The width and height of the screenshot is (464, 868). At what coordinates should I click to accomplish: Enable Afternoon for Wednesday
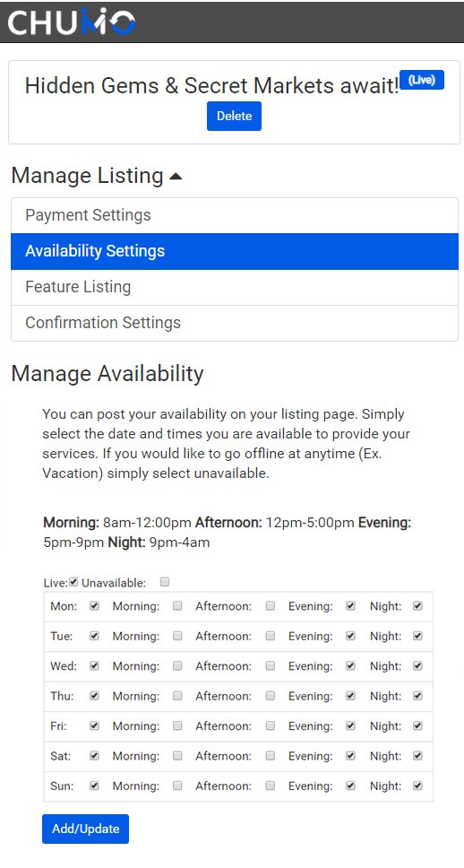[271, 666]
